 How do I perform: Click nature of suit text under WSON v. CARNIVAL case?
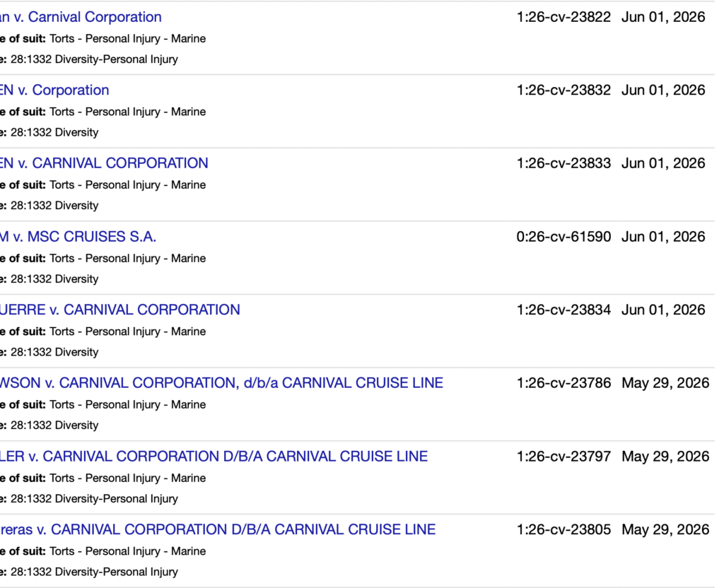[x=127, y=405]
